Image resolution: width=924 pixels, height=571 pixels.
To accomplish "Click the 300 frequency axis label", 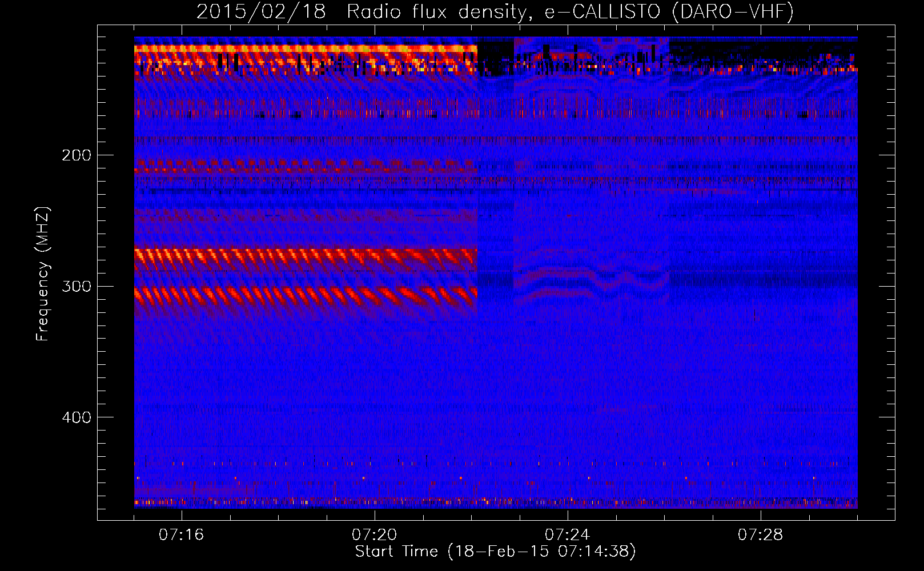I will [77, 286].
